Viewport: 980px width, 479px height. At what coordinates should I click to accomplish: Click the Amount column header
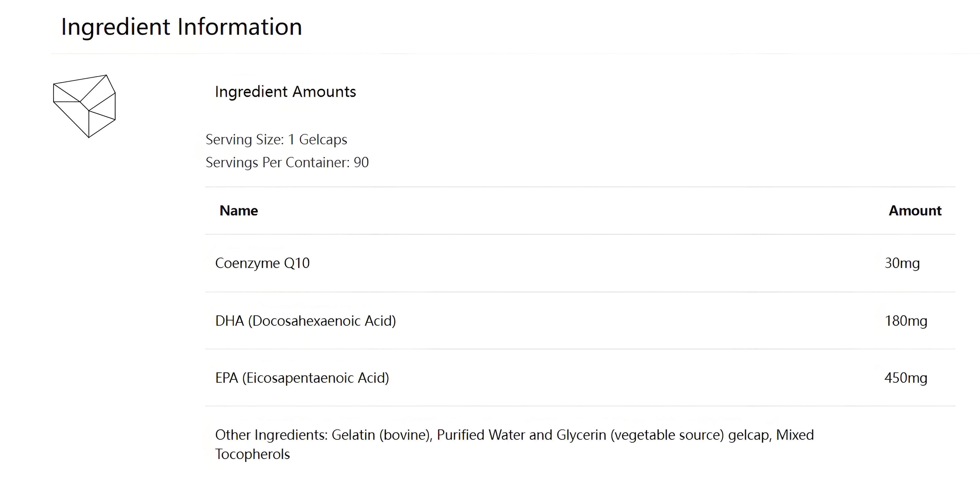(x=915, y=211)
